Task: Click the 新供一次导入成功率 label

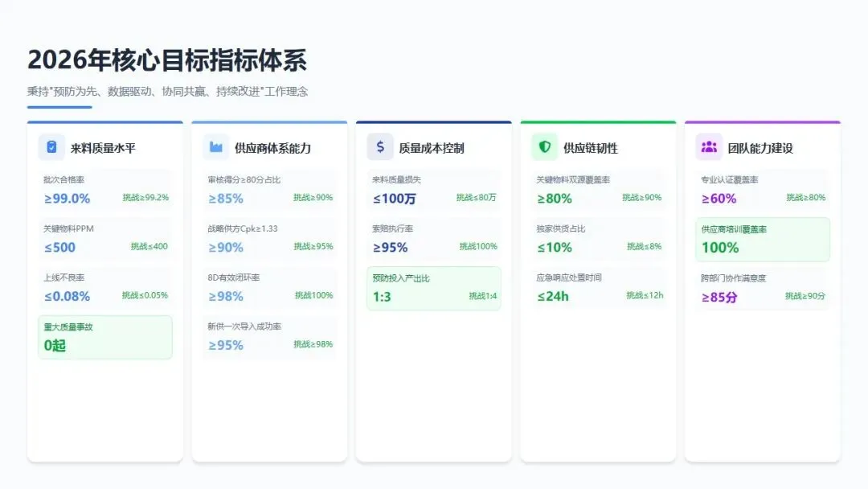Action: pos(244,327)
